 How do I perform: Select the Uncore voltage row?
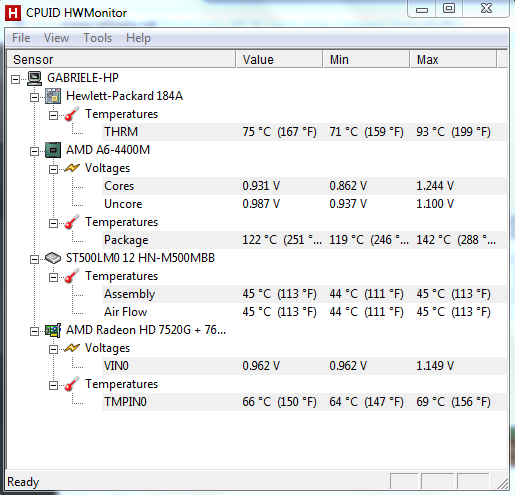coord(305,204)
